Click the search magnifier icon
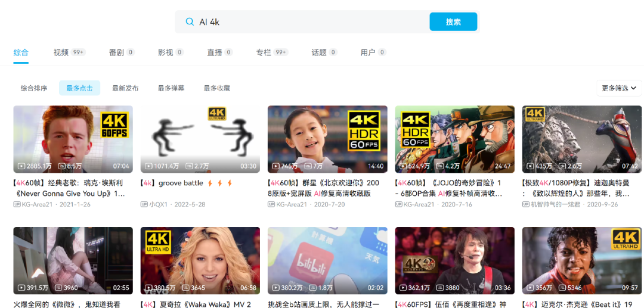644x308 pixels. 190,21
